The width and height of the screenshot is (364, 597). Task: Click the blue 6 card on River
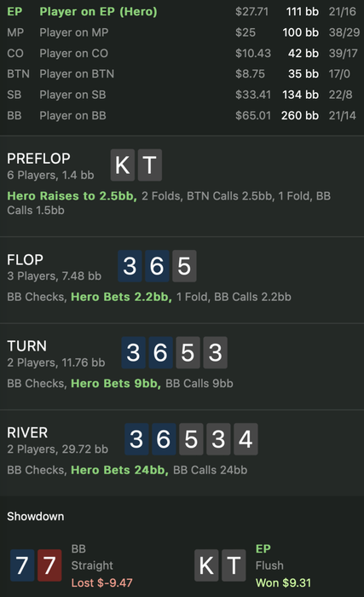coord(164,439)
